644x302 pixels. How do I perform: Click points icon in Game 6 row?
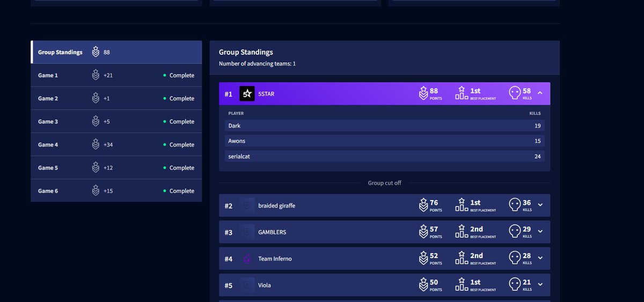click(96, 190)
